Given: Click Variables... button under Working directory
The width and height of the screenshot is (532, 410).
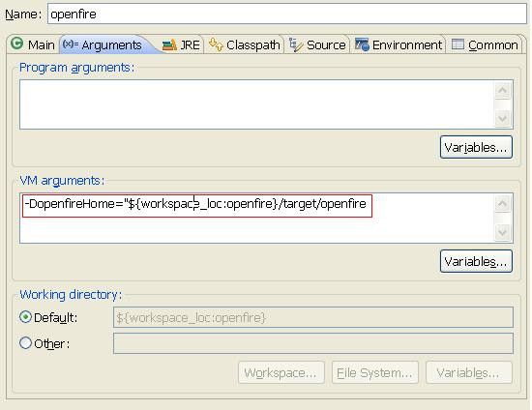Looking at the screenshot, I should [469, 372].
